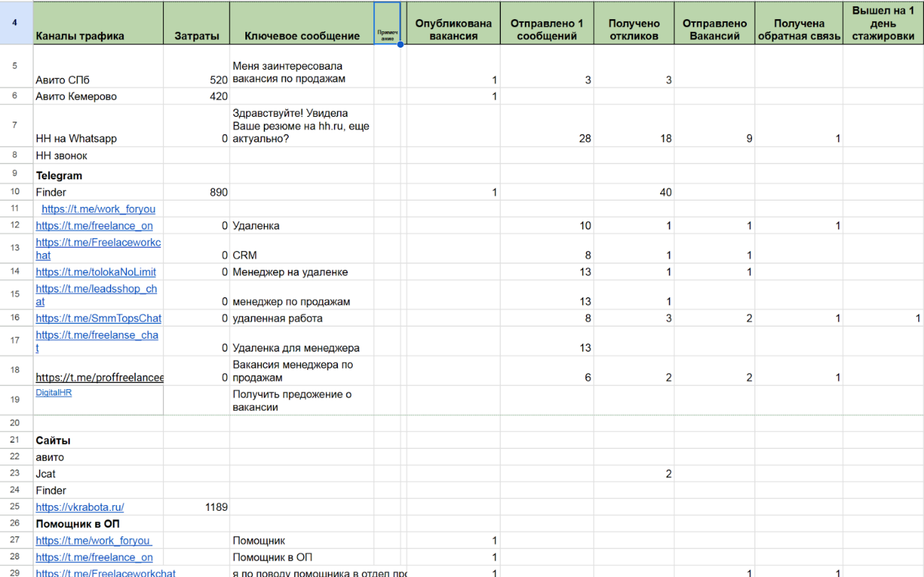The image size is (924, 577).
Task: Select the row 16 header
Action: click(16, 318)
